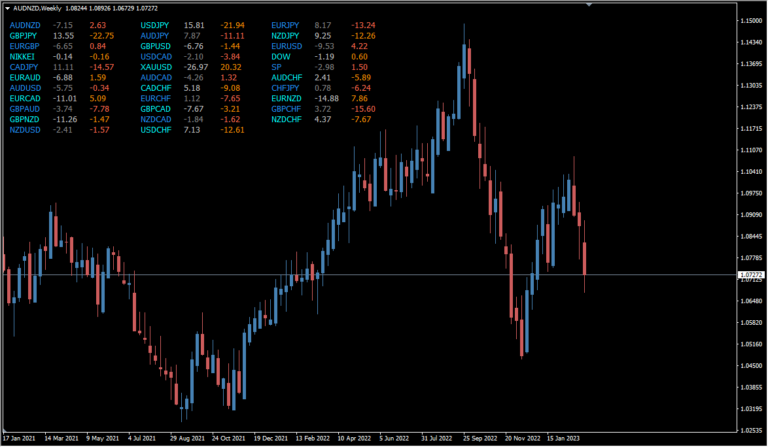The width and height of the screenshot is (768, 447).
Task: Click the AUDNZD symbol in dashboard list
Action: click(26, 24)
